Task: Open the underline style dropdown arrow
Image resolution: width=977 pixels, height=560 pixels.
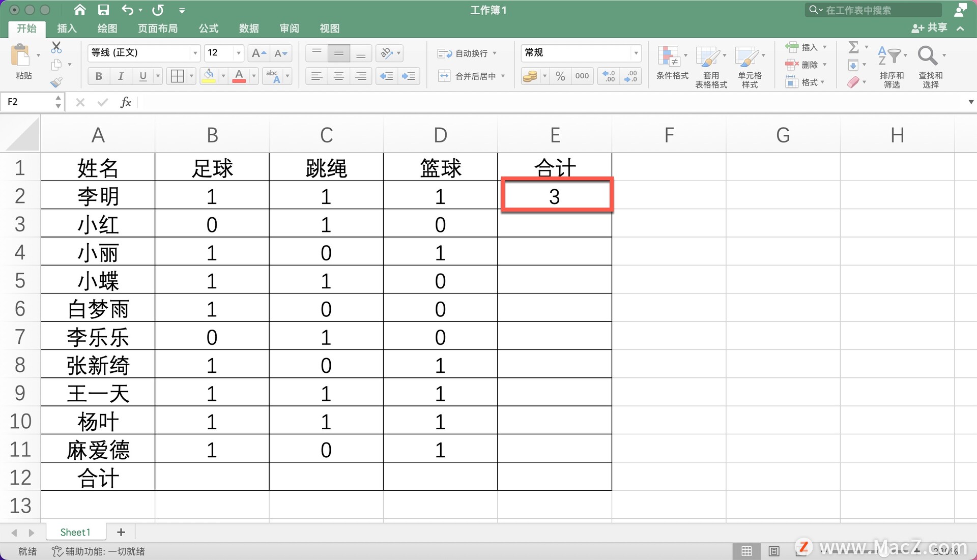Action: (x=158, y=76)
